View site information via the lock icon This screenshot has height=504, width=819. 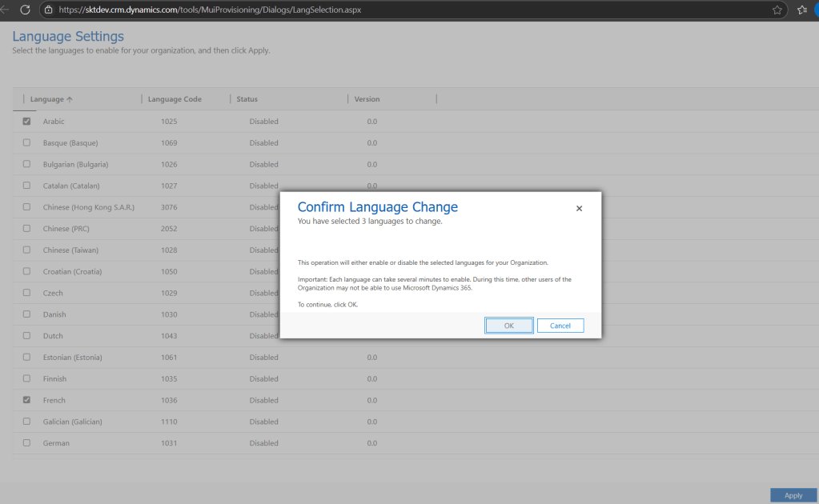pos(49,10)
